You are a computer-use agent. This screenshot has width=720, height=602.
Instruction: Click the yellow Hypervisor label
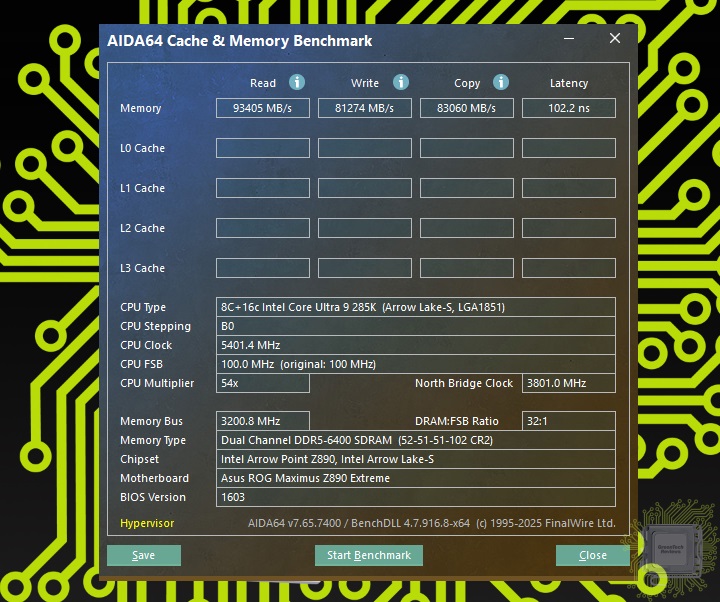[147, 523]
